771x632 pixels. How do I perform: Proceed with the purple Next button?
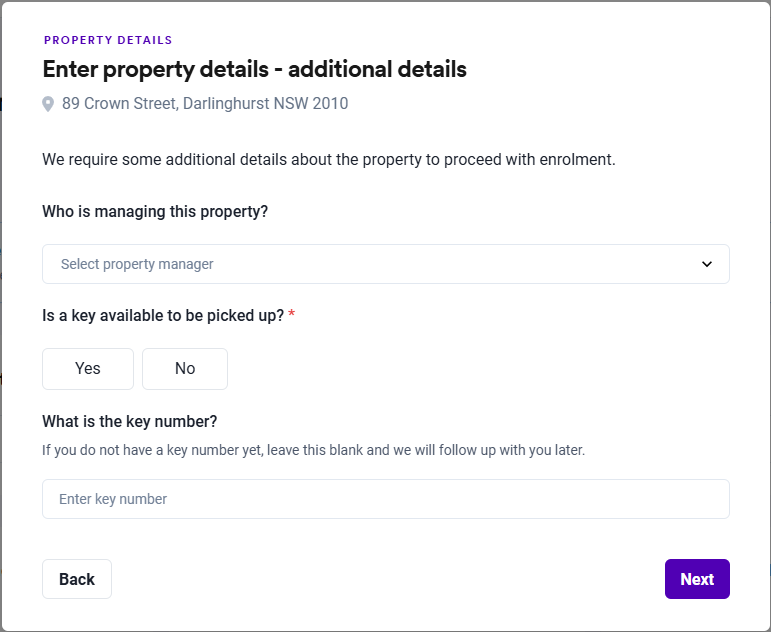click(x=697, y=579)
